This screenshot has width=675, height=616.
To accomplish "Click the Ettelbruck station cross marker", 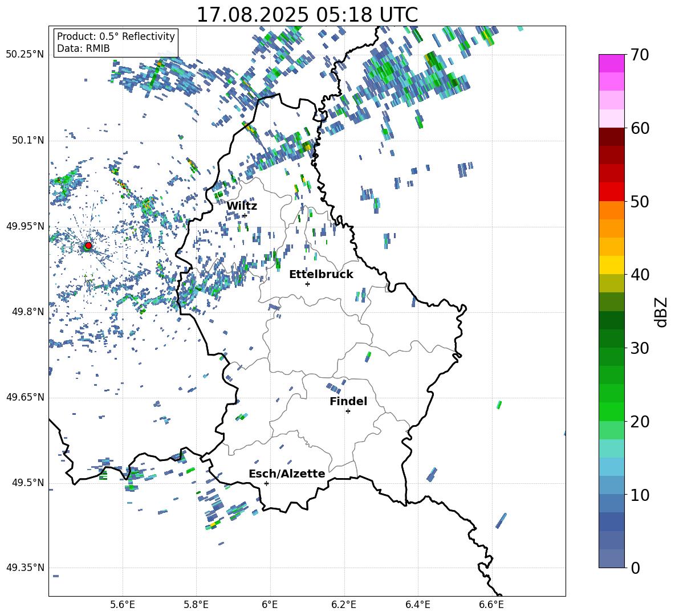I will (307, 284).
